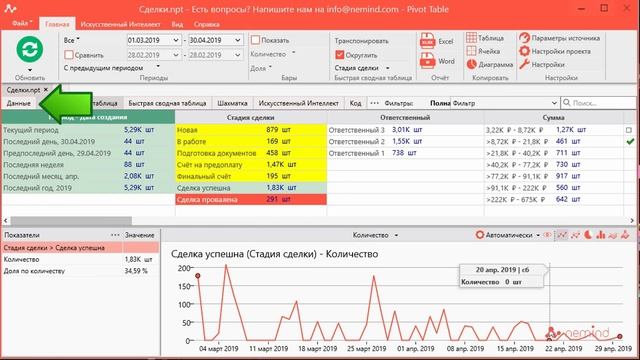
Task: Open the Справка ribbon tab
Action: (207, 24)
